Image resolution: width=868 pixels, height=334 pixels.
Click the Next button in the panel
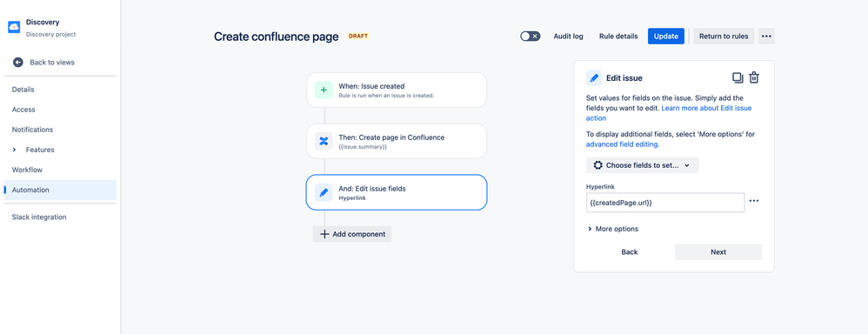[x=718, y=252]
